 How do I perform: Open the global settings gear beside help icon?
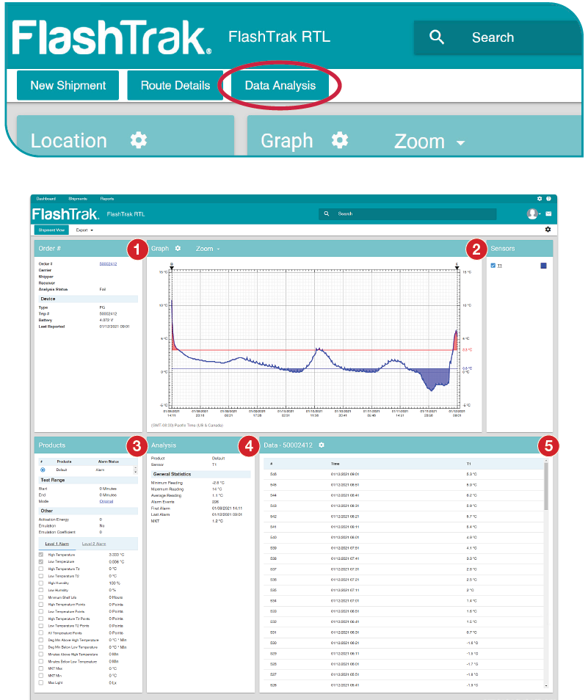pos(540,199)
